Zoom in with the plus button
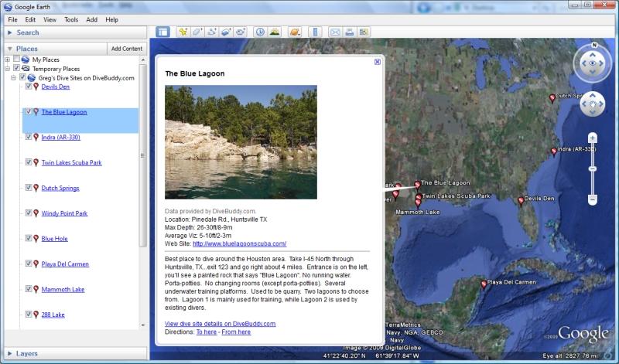This screenshot has width=619, height=364. click(592, 138)
